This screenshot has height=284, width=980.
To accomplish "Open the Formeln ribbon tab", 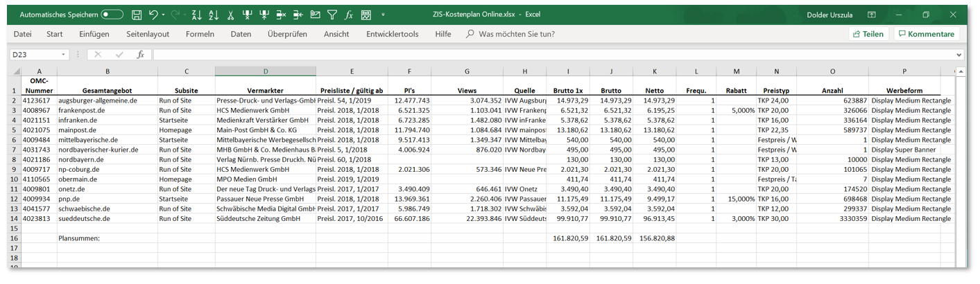I will (200, 34).
